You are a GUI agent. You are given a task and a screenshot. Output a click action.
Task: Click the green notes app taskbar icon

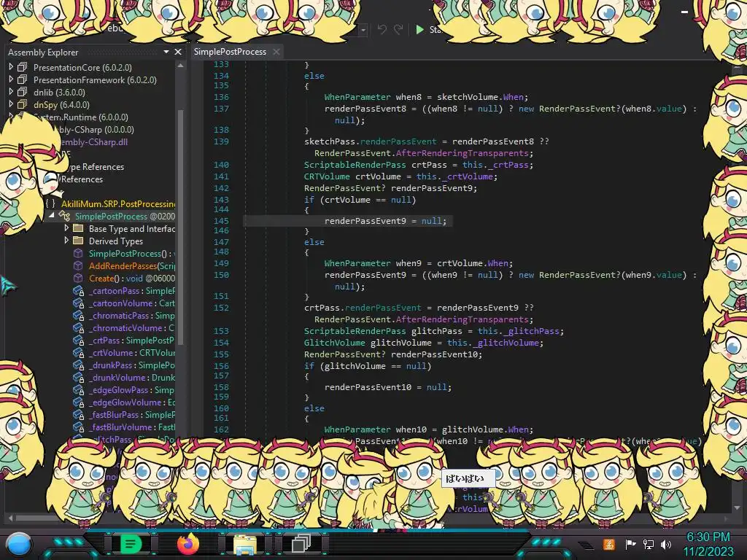point(131,543)
